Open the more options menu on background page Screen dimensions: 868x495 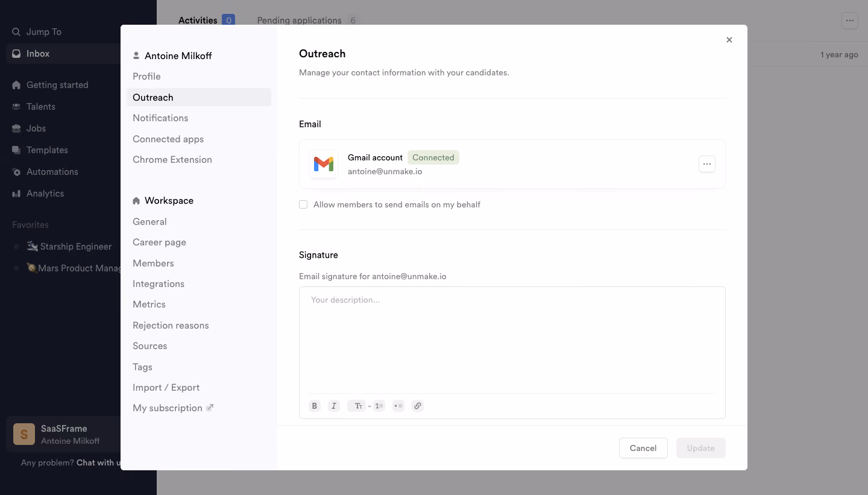click(849, 20)
